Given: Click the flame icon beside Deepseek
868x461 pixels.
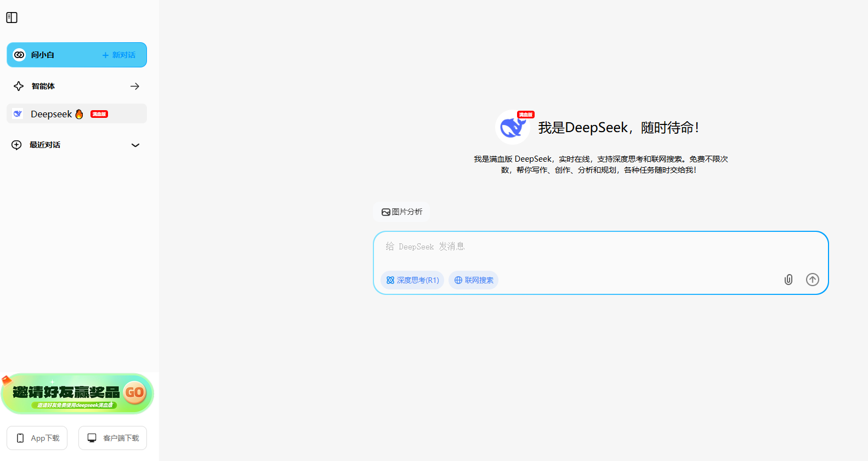Looking at the screenshot, I should click(79, 114).
